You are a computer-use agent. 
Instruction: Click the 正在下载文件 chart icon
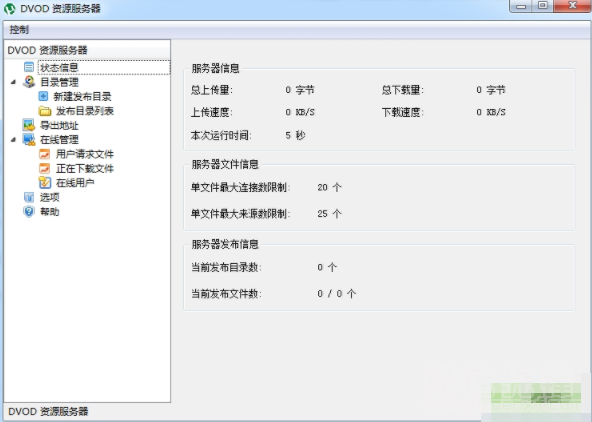[x=45, y=168]
